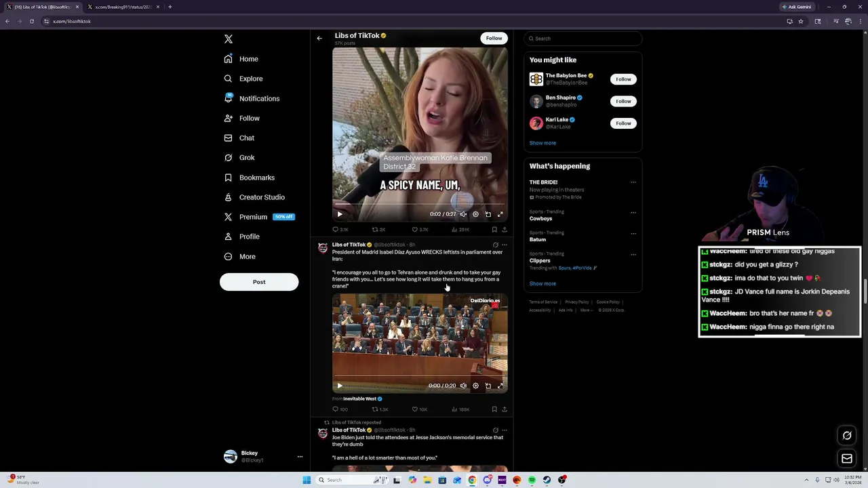Open more options for THE BRIDE! trend

point(633,182)
